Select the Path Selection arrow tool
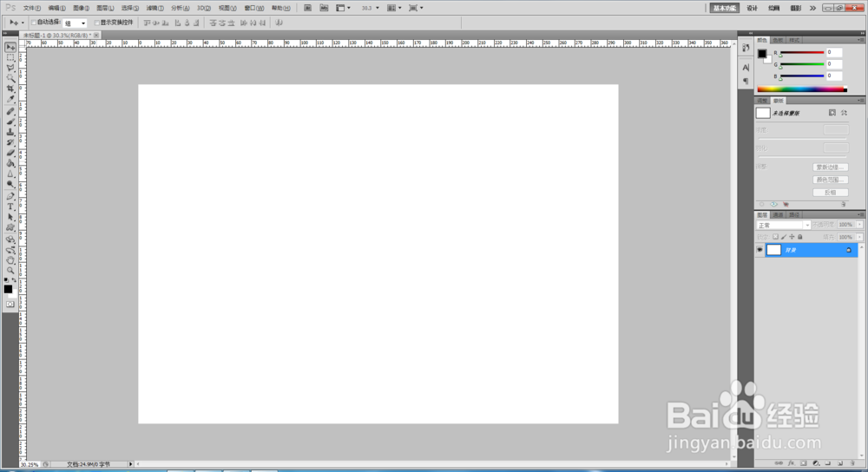 (10, 218)
